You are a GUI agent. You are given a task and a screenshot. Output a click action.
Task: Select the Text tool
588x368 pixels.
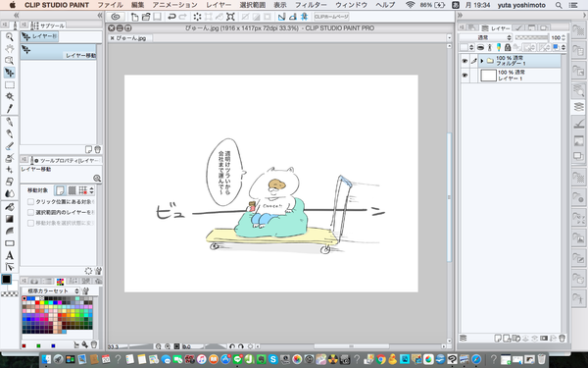[x=10, y=255]
